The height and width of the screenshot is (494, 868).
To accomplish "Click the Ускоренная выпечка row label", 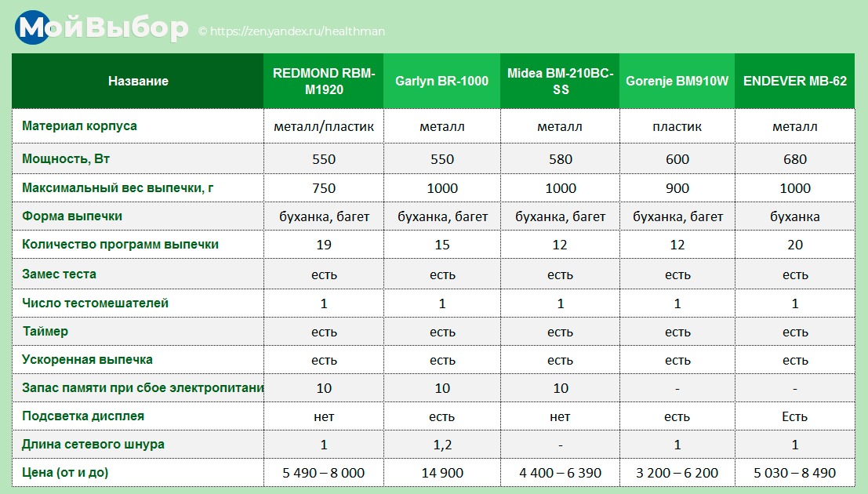I will (x=87, y=359).
